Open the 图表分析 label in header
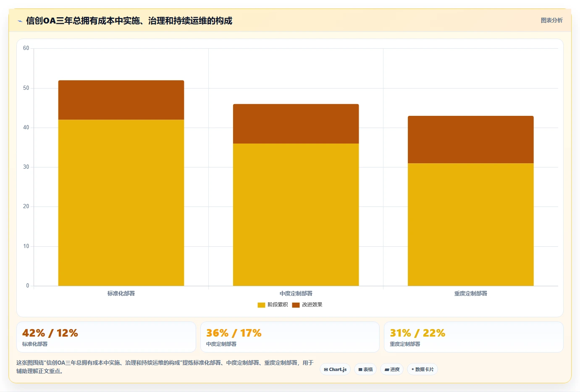Image resolution: width=580 pixels, height=392 pixels. coord(551,20)
